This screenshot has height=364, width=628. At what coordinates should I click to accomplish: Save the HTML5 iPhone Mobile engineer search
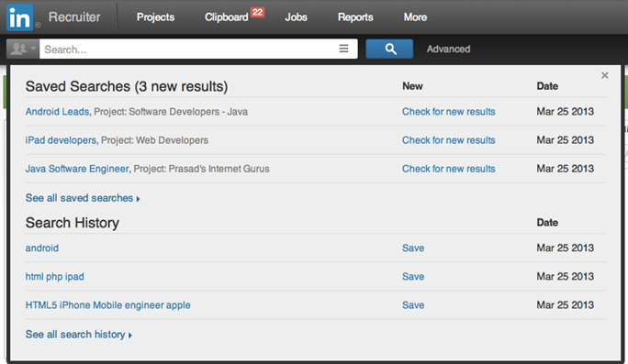pyautogui.click(x=413, y=305)
